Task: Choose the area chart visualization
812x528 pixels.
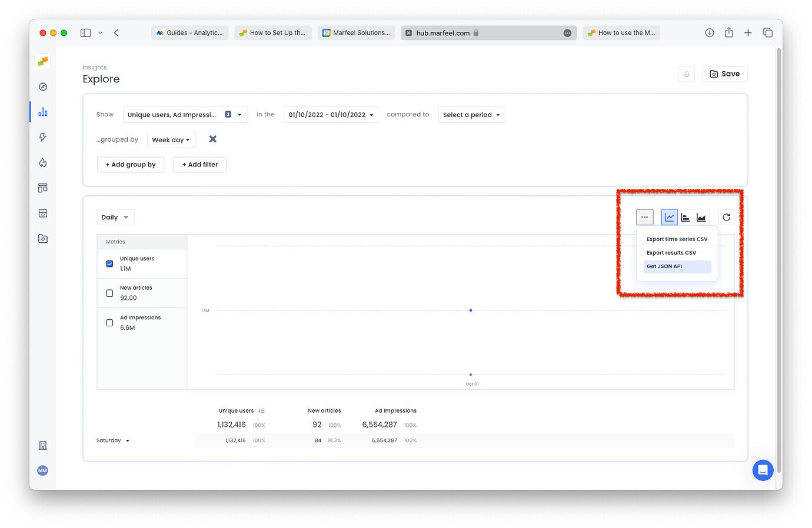Action: (701, 217)
